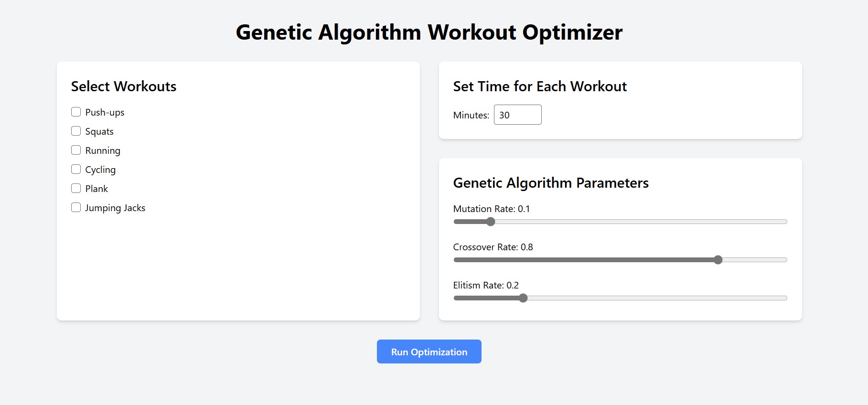868x405 pixels.
Task: Click the far right end of Mutation Rate track
Action: click(785, 222)
